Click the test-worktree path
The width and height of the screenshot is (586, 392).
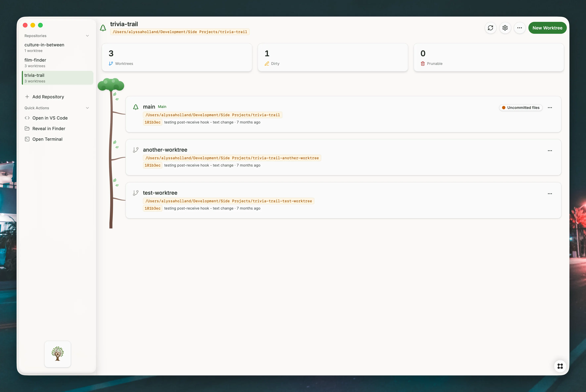click(229, 201)
